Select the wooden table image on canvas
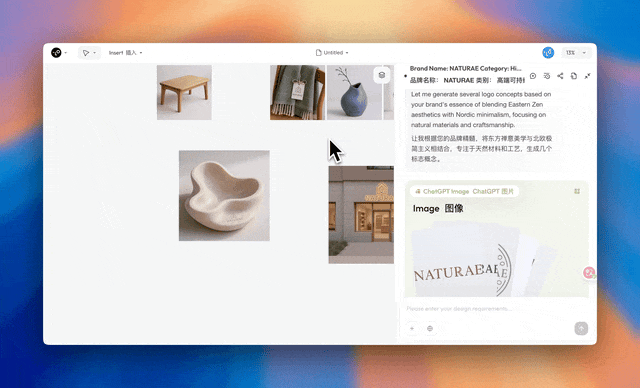Viewport: 640px width, 388px height. 184,92
